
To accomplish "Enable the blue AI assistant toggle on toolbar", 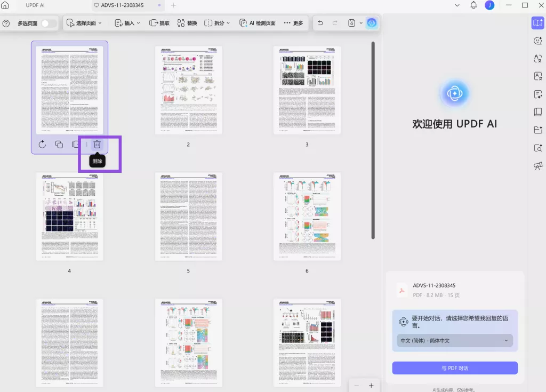I will pos(372,23).
